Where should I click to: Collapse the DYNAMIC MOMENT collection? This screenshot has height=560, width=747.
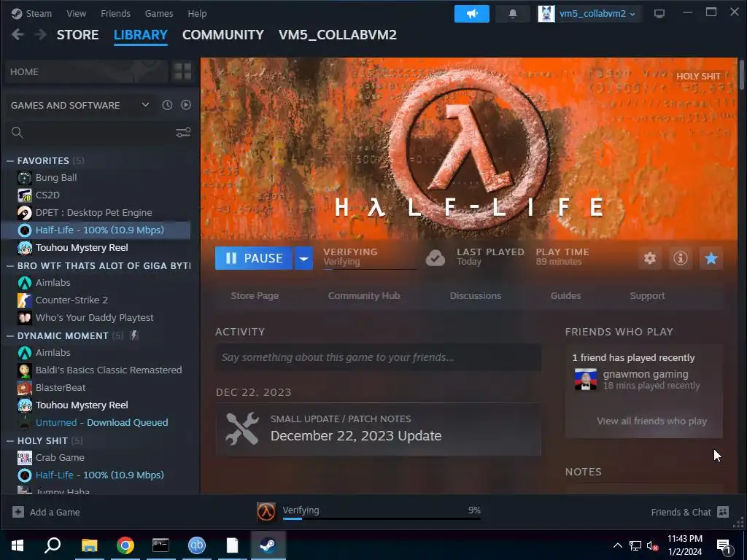pyautogui.click(x=10, y=336)
